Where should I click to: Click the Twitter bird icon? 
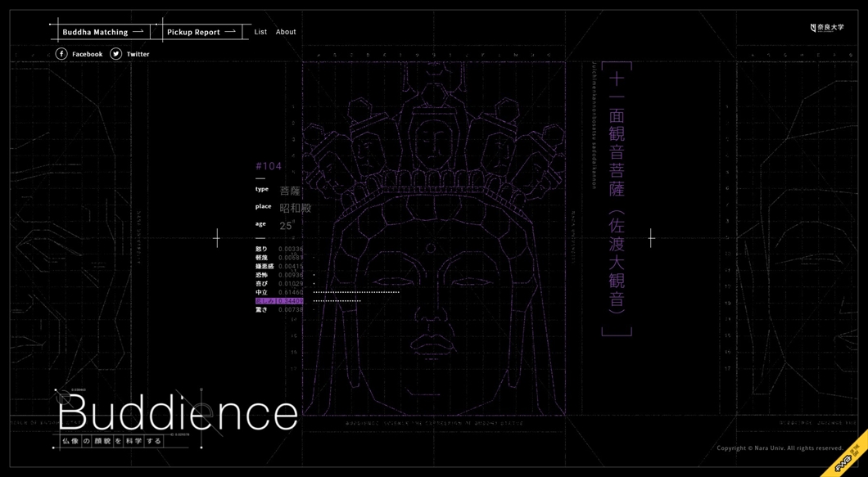point(116,54)
